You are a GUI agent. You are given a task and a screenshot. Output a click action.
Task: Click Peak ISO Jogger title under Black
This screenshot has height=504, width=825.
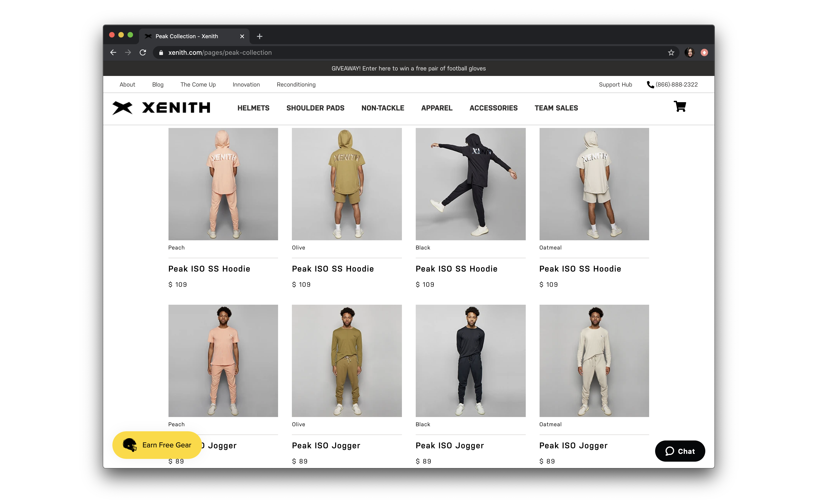tap(450, 446)
